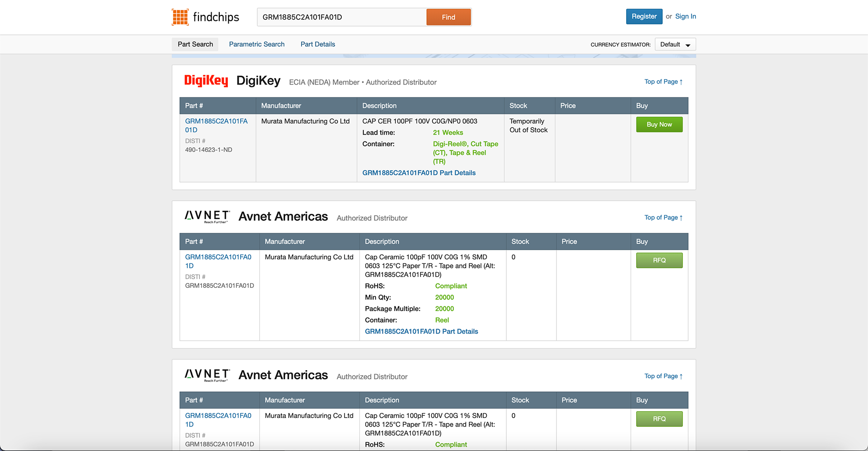Click the DigiKey Buy Now button
Image resolution: width=868 pixels, height=451 pixels.
[x=659, y=125]
